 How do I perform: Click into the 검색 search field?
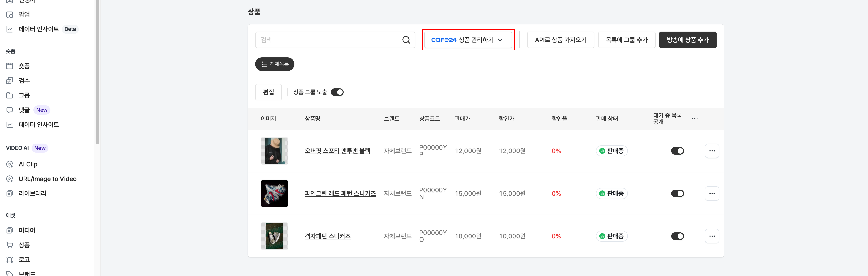click(x=328, y=40)
